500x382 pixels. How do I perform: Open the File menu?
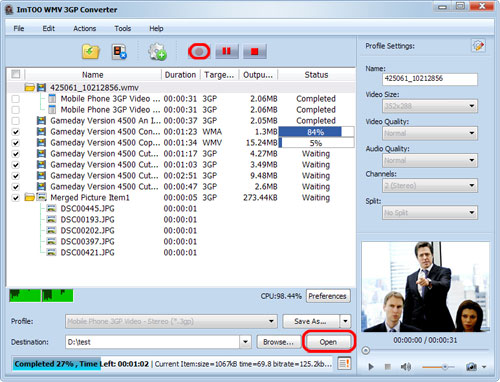click(x=19, y=28)
